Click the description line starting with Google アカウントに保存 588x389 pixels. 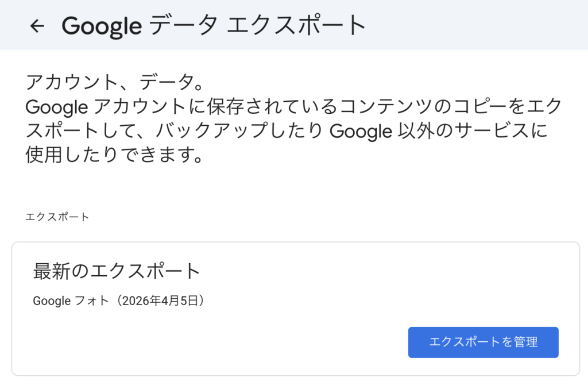pos(293,107)
